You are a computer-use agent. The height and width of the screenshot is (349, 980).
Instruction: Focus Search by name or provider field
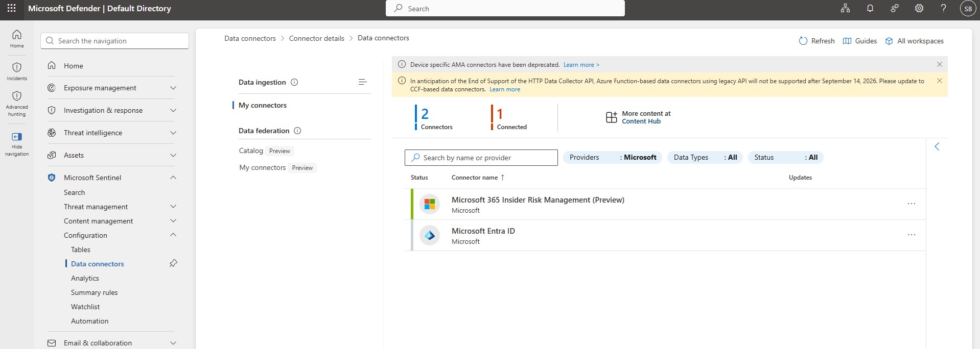coord(481,158)
